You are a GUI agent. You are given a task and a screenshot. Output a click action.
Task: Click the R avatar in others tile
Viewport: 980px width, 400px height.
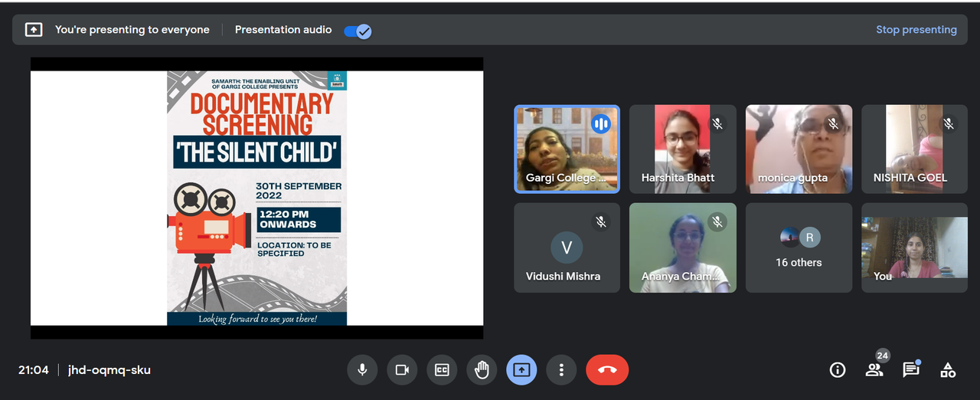810,238
